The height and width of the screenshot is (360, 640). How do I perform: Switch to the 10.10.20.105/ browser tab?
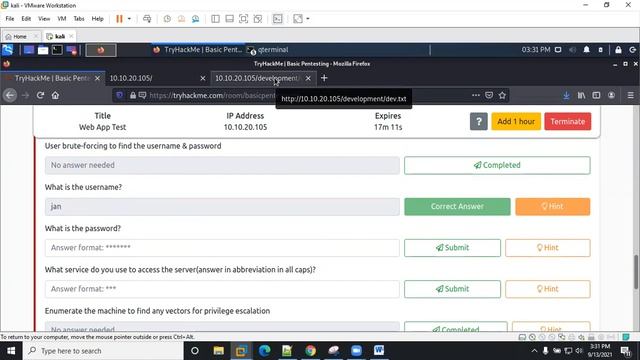153,78
